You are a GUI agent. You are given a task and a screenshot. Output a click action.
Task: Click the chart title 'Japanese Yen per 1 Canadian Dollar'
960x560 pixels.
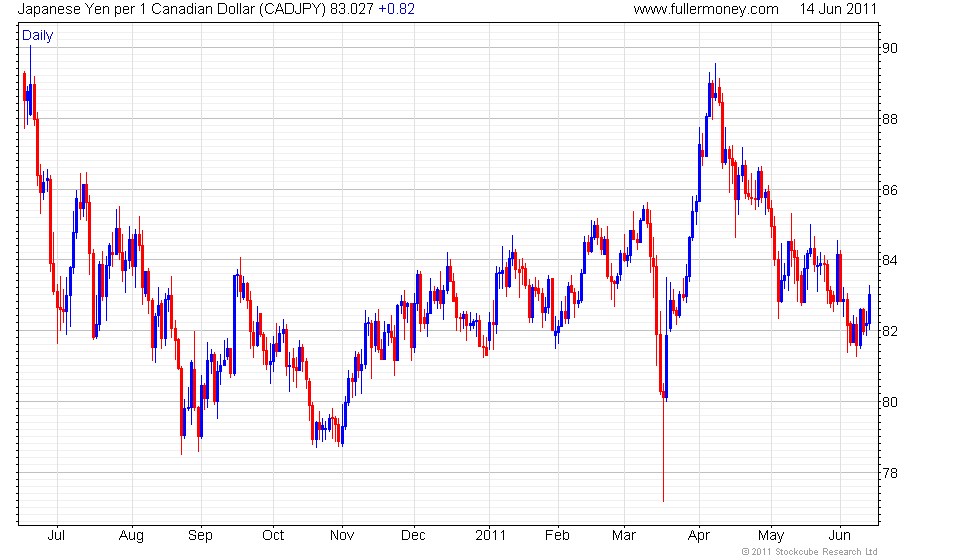click(136, 9)
